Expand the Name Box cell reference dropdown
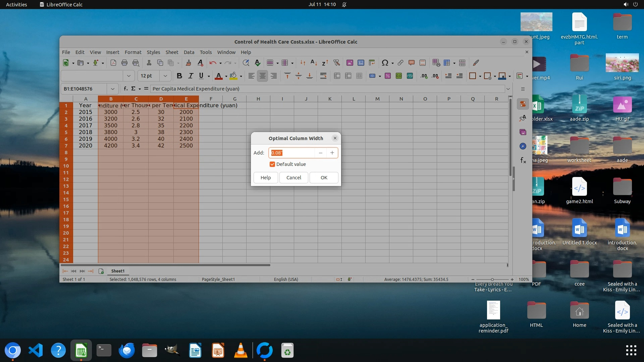This screenshot has width=644, height=362. click(x=113, y=89)
